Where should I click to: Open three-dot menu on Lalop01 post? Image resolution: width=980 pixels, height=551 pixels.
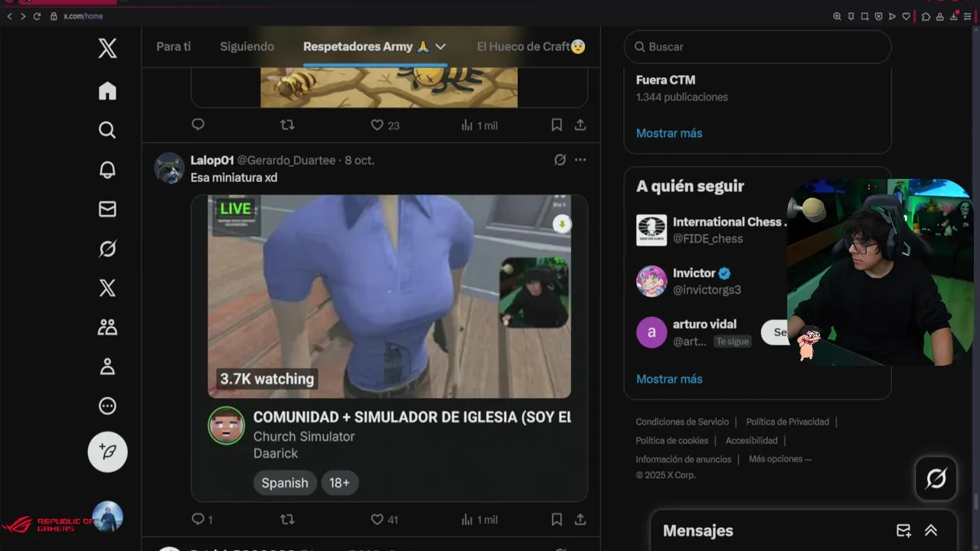tap(580, 160)
